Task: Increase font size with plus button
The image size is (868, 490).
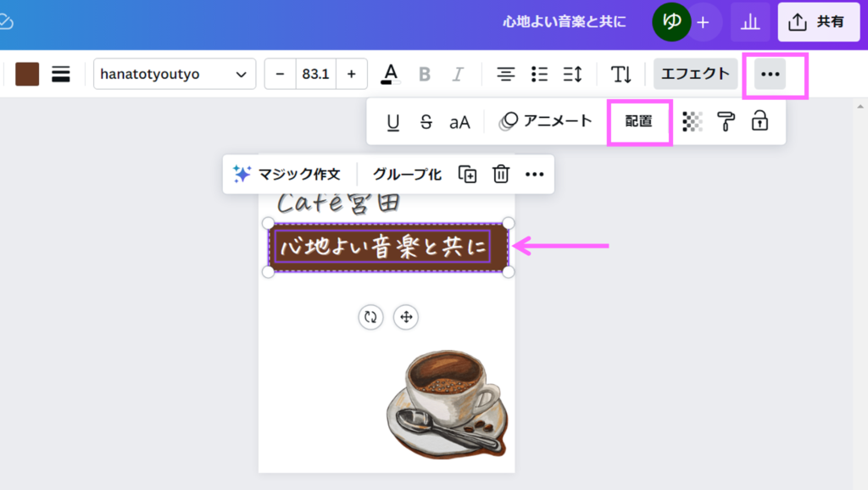Action: [351, 74]
